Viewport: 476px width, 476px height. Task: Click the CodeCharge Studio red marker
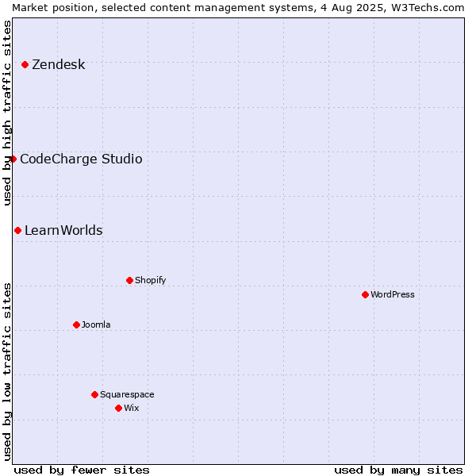13,159
